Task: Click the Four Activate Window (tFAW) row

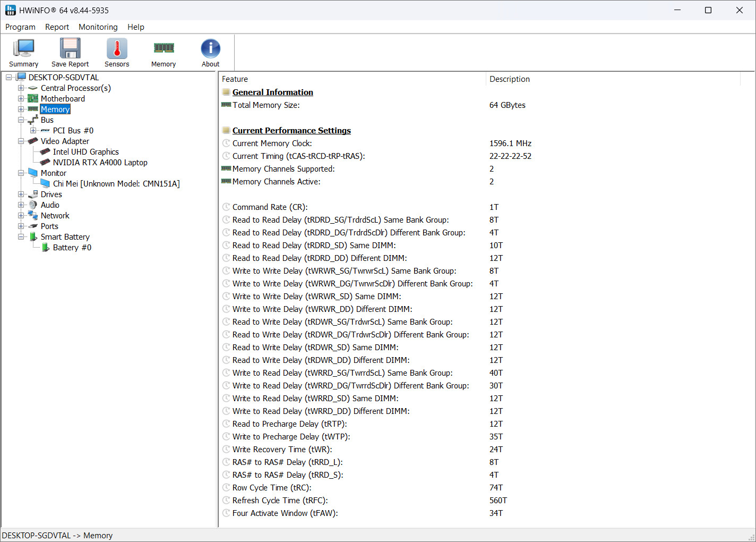Action: [480, 513]
